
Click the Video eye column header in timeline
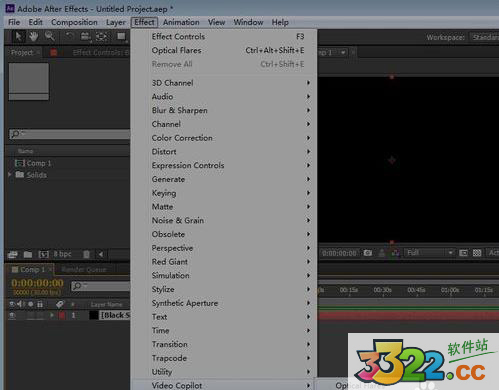tap(12, 304)
